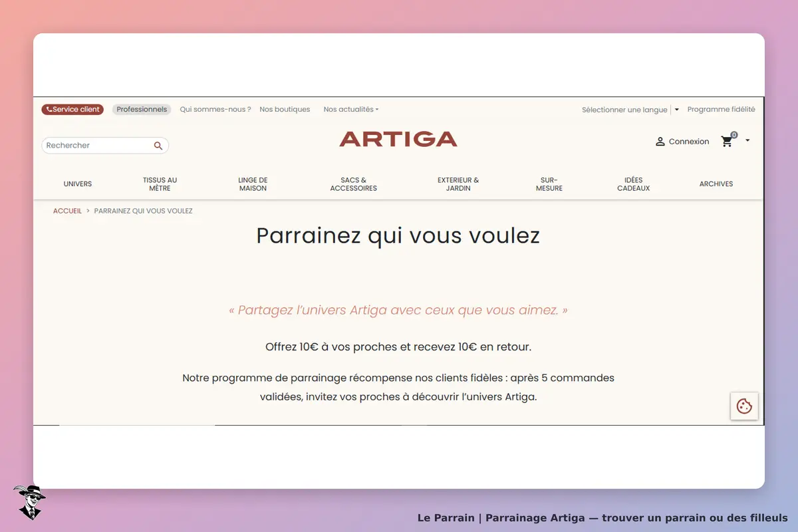Viewport: 798px width, 532px height.
Task: Open the IDÉES CADEAUX menu
Action: click(x=633, y=184)
